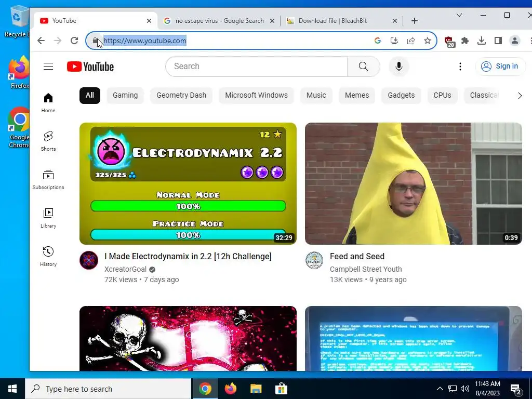
Task: Play the banana costume video thumbnail
Action: click(413, 183)
